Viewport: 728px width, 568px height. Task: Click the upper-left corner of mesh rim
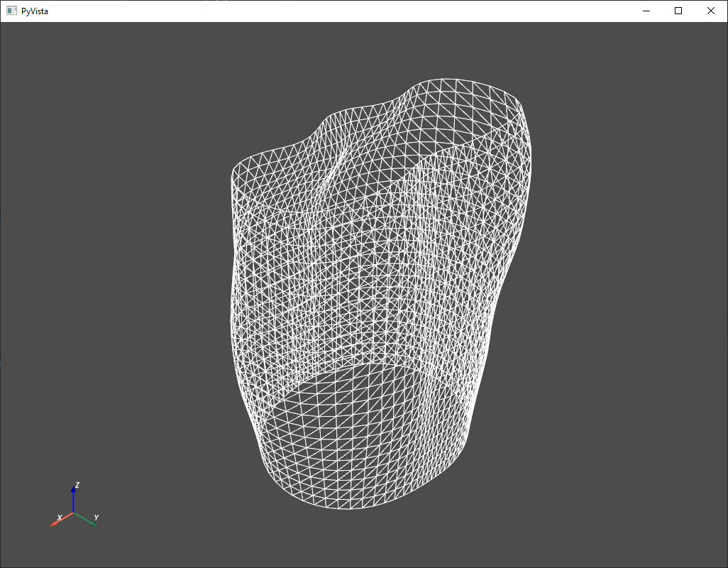[235, 170]
